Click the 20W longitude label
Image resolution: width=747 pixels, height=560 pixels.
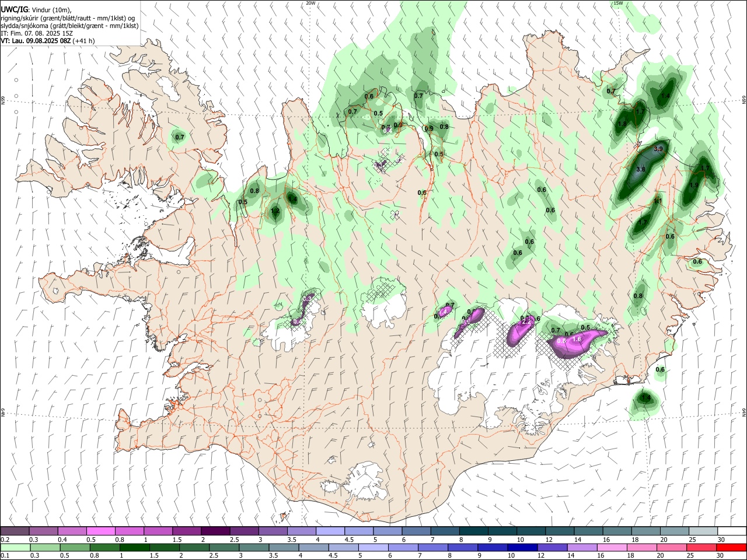pos(310,3)
